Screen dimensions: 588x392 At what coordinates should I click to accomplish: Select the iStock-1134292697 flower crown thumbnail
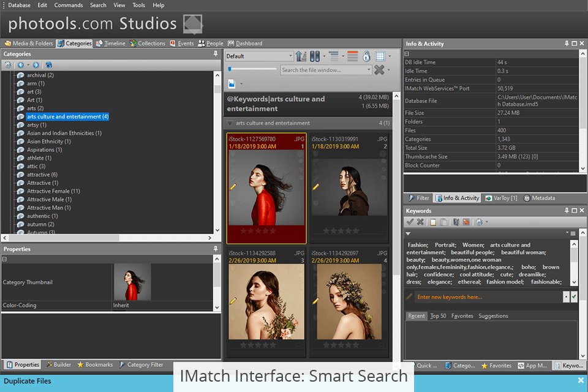[x=349, y=301]
